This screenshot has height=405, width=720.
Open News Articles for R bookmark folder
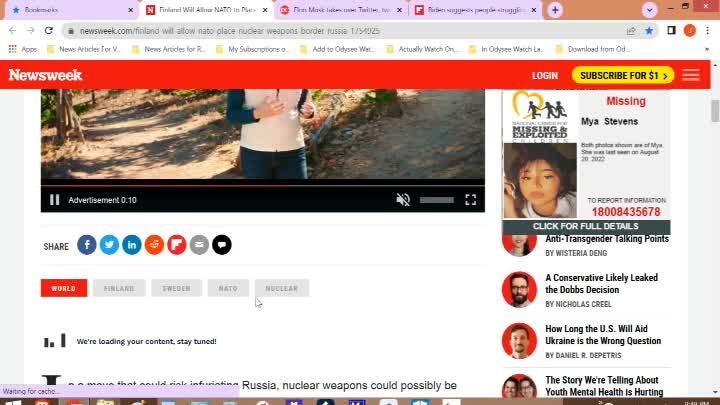(169, 49)
